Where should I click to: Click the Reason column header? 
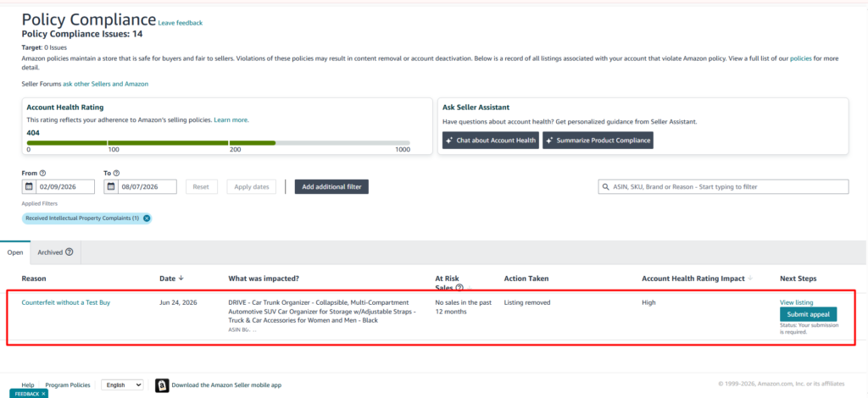click(34, 279)
